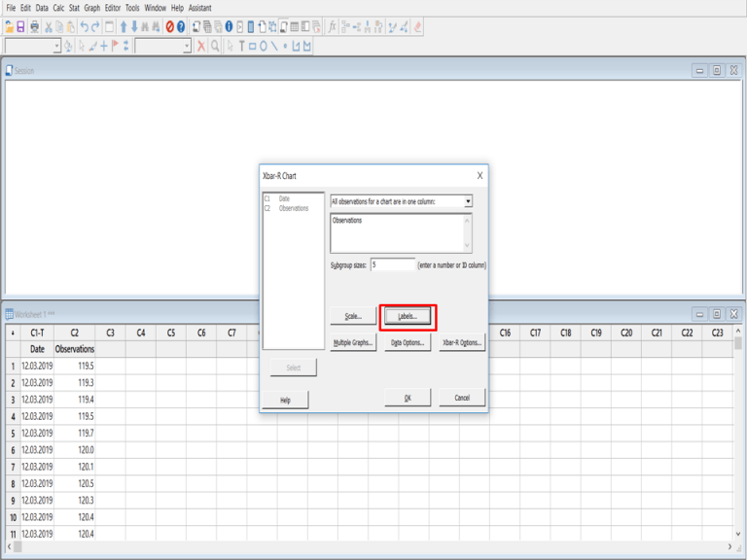Click the red Cancel circle toolbar icon
This screenshot has height=560, width=747.
tap(169, 26)
